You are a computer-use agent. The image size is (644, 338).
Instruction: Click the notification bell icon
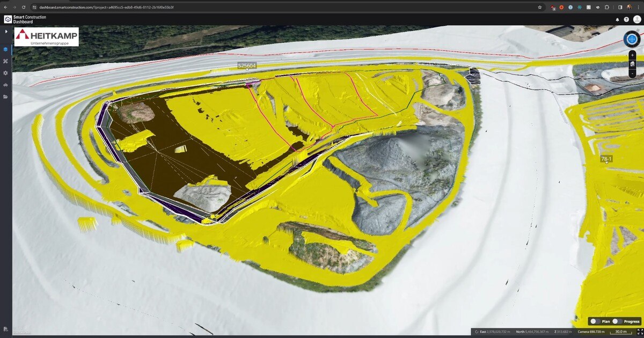coord(617,19)
